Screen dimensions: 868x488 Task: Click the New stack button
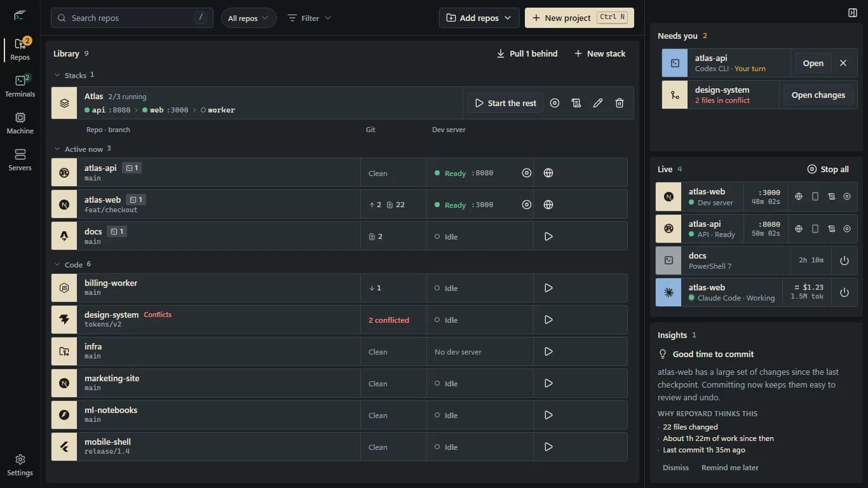(600, 54)
